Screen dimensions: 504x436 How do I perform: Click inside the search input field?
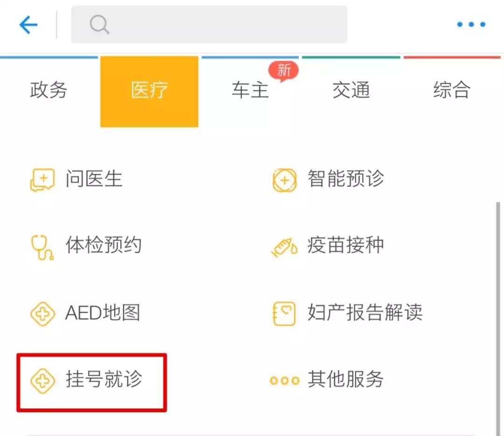(x=210, y=24)
